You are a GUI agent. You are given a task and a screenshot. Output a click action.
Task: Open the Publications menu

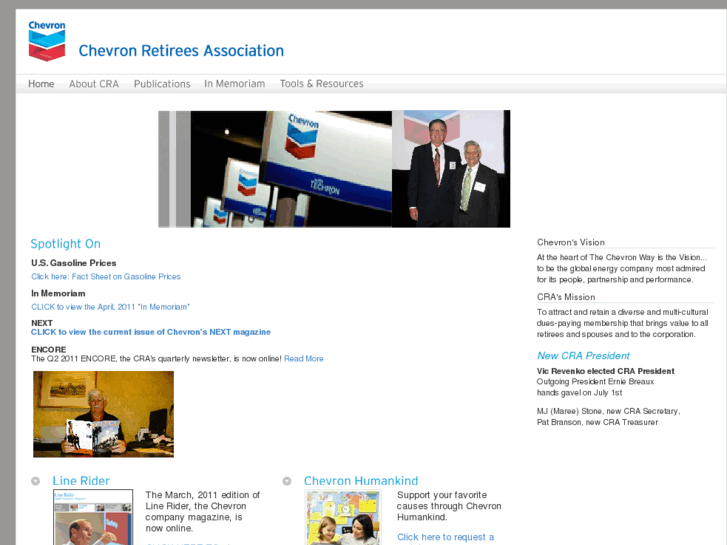point(162,84)
